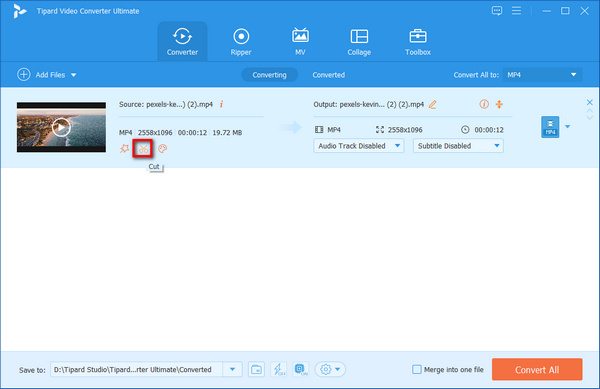600x389 pixels.
Task: Toggle the hardware acceleration chip icon
Action: 300,369
